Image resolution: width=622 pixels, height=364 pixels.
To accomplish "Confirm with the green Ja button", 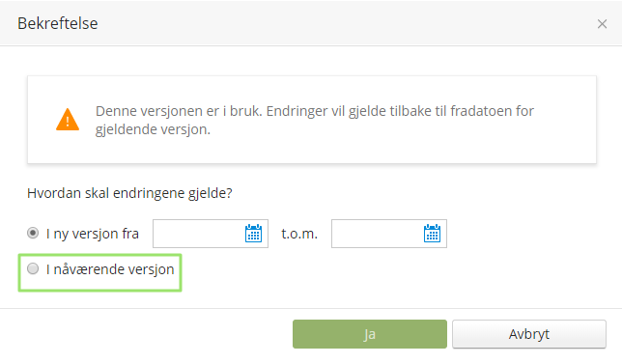I will pyautogui.click(x=370, y=334).
